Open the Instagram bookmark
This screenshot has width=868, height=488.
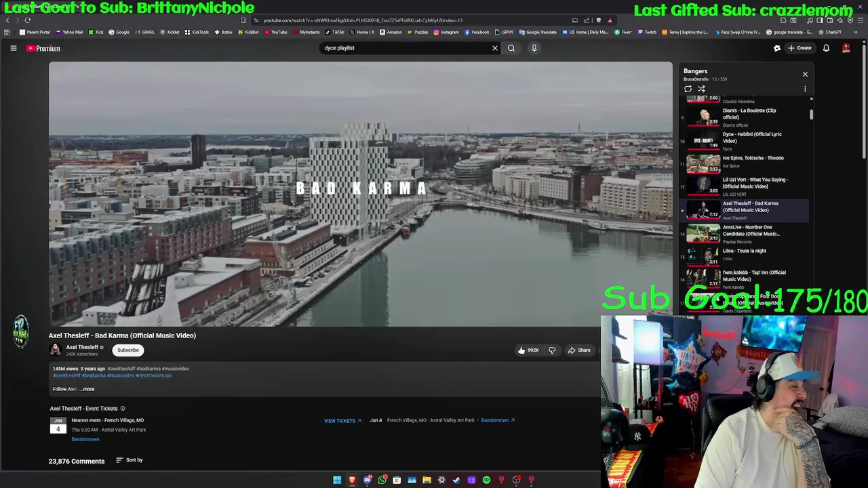pyautogui.click(x=446, y=32)
